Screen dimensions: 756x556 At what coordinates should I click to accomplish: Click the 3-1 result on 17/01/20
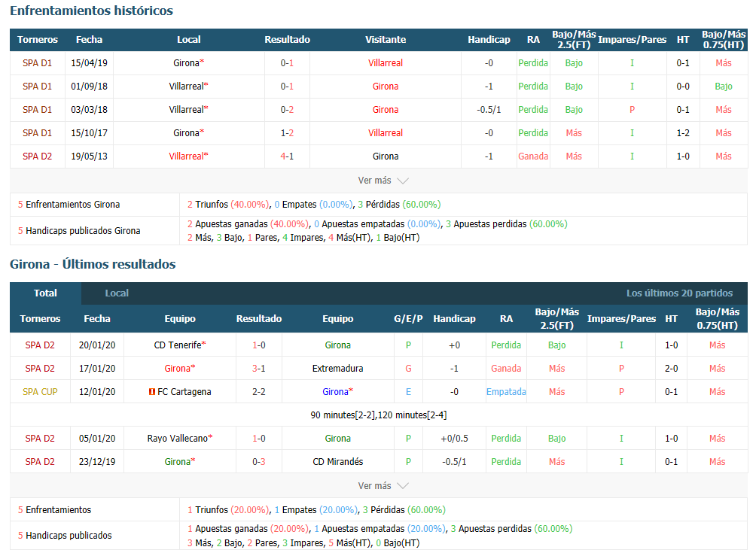(259, 369)
